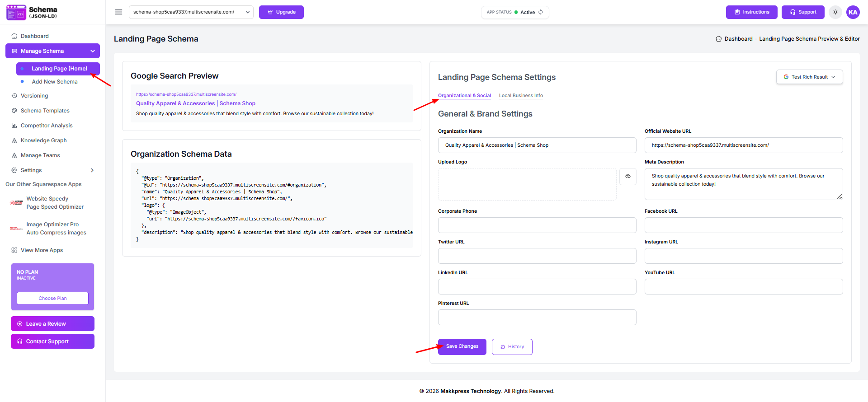868x402 pixels.
Task: Click the app status refresh icon
Action: click(x=541, y=12)
